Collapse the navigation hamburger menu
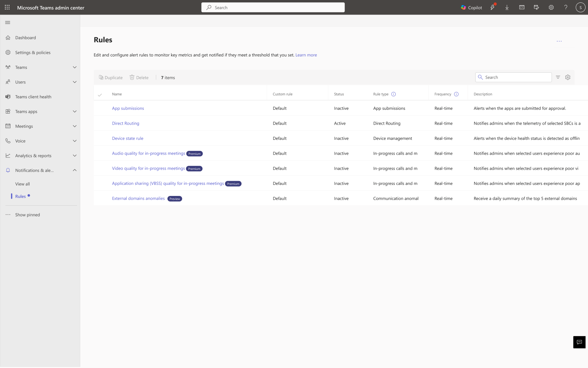Viewport: 588px width, 368px height. coord(8,23)
